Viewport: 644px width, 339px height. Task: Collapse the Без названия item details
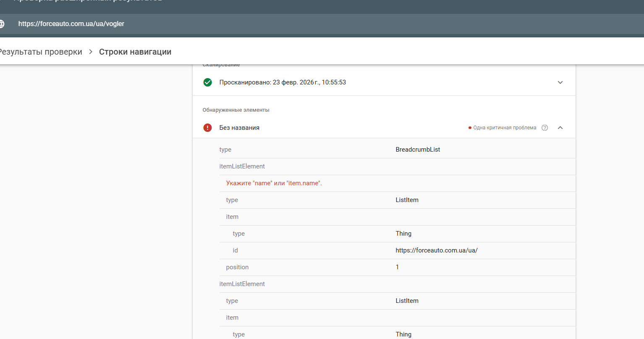pos(560,128)
